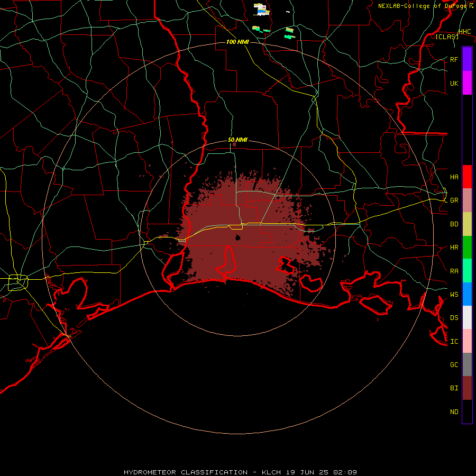
Task: Click the gray GC color swatch
Action: (x=467, y=364)
